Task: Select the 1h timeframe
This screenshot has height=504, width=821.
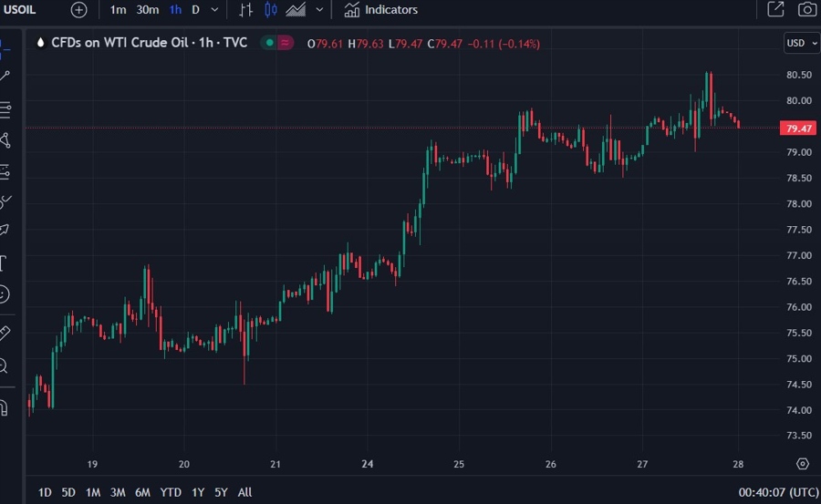Action: [175, 9]
